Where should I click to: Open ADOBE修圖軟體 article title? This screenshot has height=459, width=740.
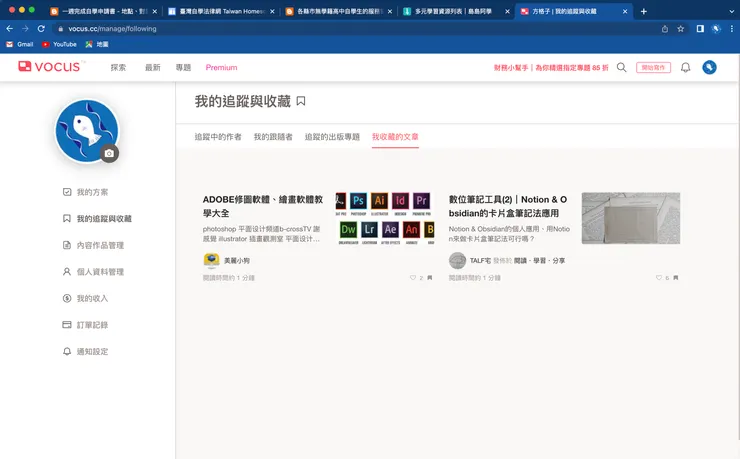pos(263,206)
